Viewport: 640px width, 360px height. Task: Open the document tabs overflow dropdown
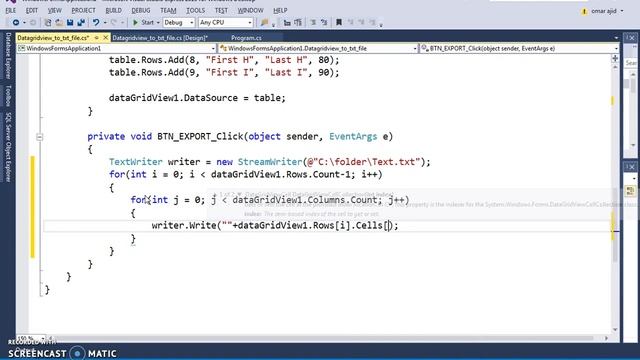pyautogui.click(x=616, y=38)
